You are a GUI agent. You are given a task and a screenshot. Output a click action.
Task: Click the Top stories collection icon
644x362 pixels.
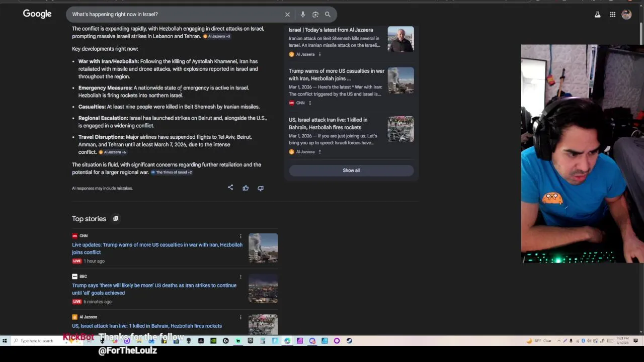point(116,219)
